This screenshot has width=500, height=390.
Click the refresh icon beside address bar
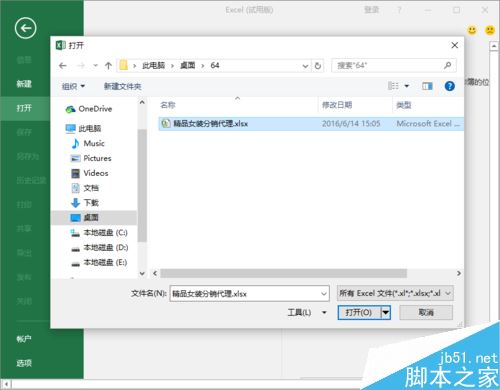(x=318, y=66)
